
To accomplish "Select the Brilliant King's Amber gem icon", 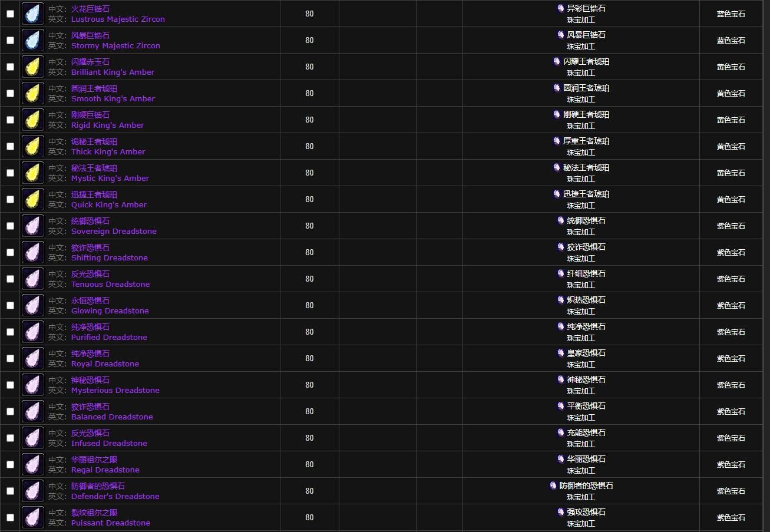I will tap(33, 67).
